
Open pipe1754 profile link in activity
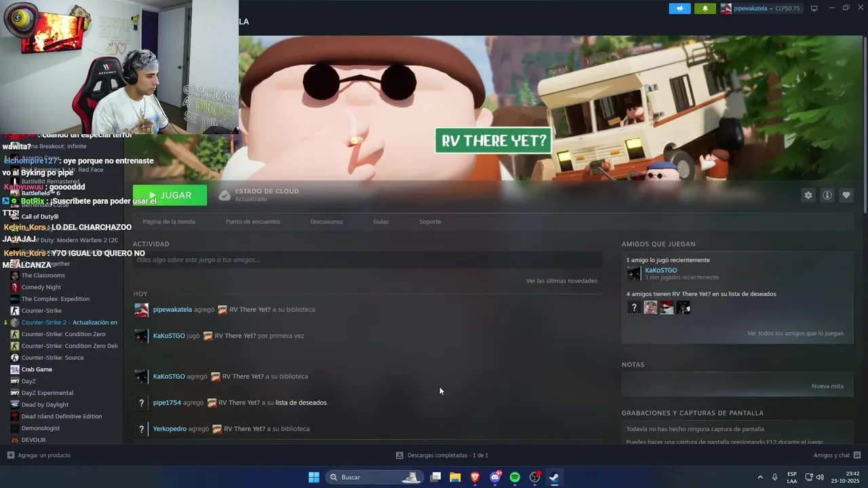pos(167,403)
